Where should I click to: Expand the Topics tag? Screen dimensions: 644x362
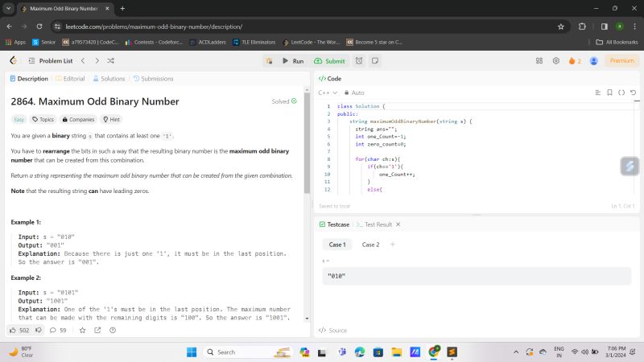[x=43, y=119]
